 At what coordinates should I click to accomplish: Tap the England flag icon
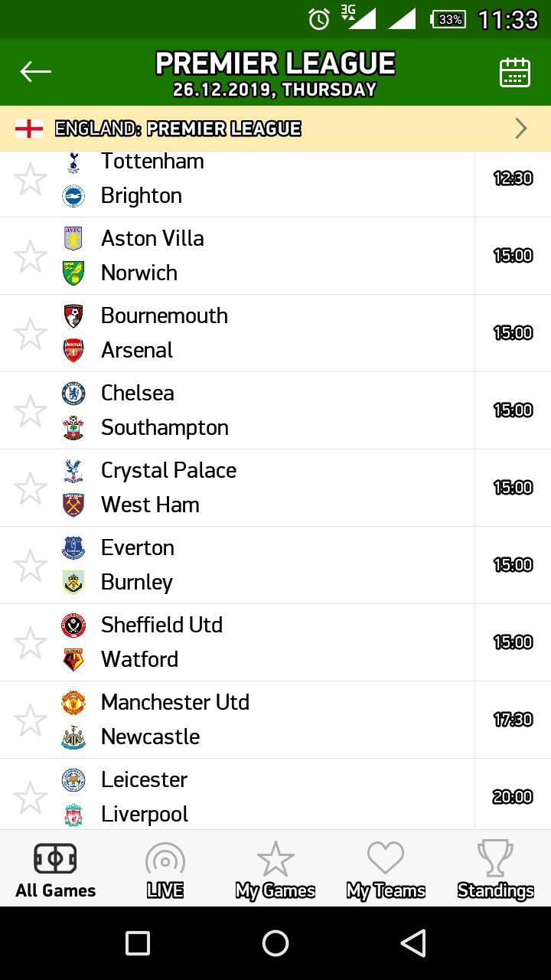(29, 129)
